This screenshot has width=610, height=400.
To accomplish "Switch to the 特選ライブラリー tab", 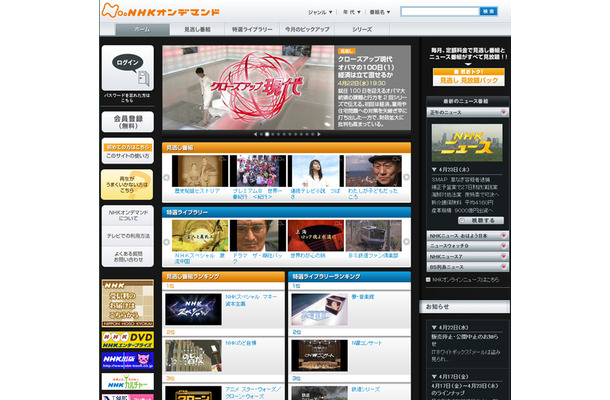I will click(x=252, y=30).
